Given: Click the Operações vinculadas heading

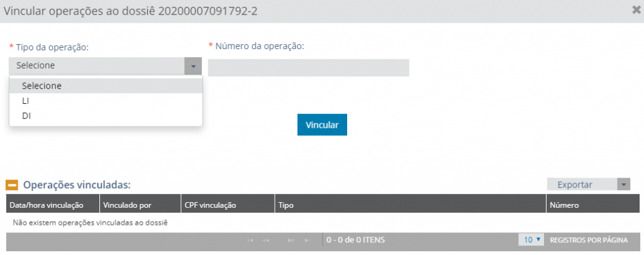Looking at the screenshot, I should (77, 185).
